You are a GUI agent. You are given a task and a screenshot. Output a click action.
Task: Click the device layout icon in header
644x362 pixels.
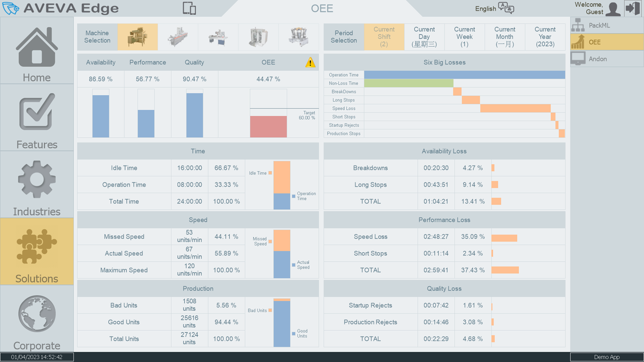pyautogui.click(x=189, y=8)
